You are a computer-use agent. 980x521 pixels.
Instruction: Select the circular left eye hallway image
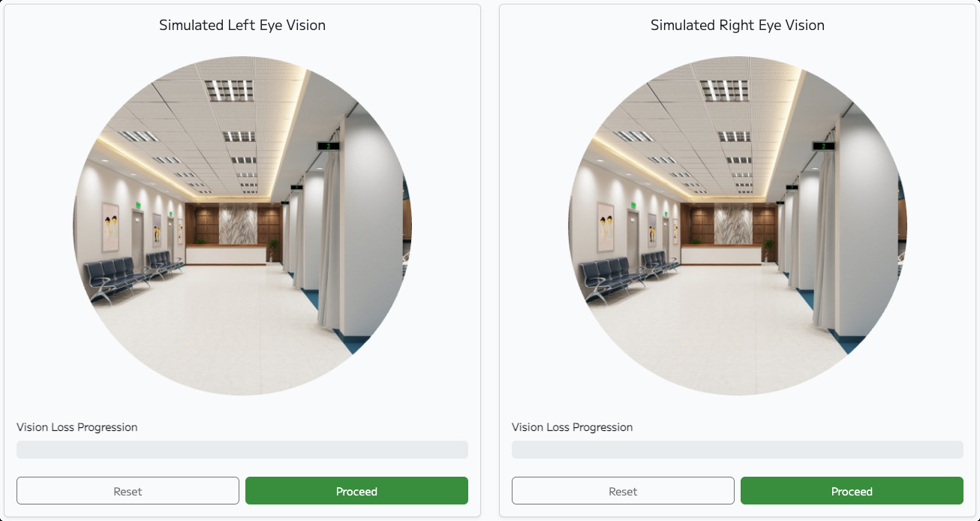pyautogui.click(x=242, y=225)
